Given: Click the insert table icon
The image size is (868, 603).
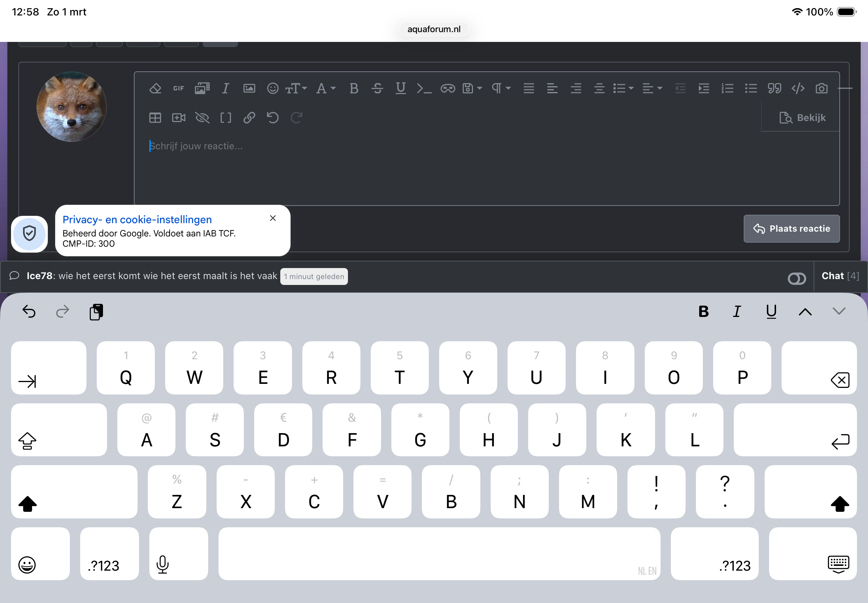Looking at the screenshot, I should (x=155, y=118).
